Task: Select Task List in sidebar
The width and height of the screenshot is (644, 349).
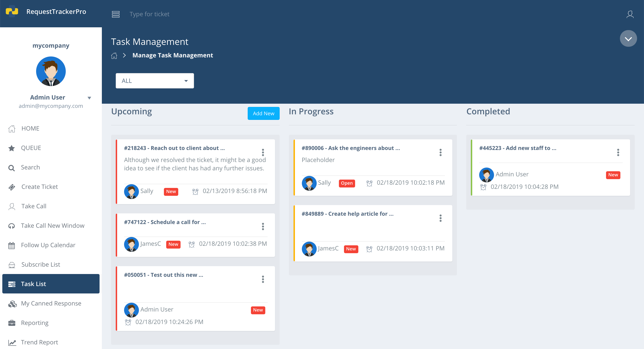Action: click(51, 284)
